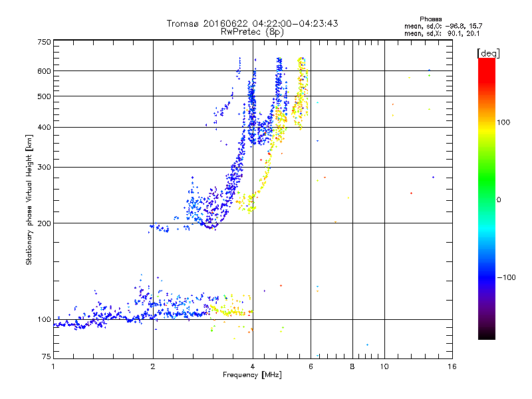Click the '[deg]' colorbar label
This screenshot has height=399, width=532.
(488, 53)
